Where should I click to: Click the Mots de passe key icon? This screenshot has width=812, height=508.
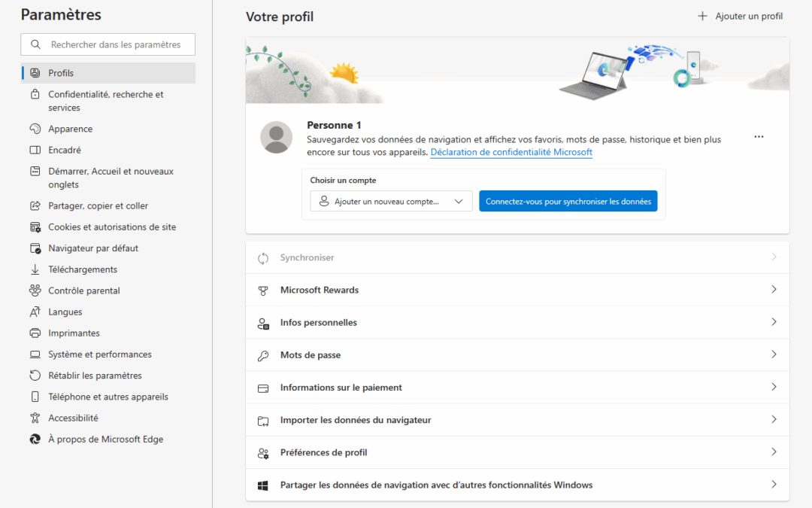(x=263, y=355)
